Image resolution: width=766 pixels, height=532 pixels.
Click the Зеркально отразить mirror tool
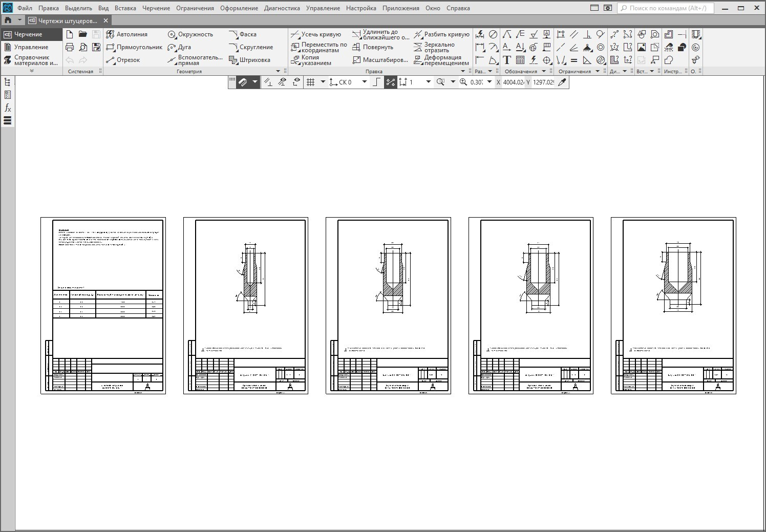click(x=440, y=47)
